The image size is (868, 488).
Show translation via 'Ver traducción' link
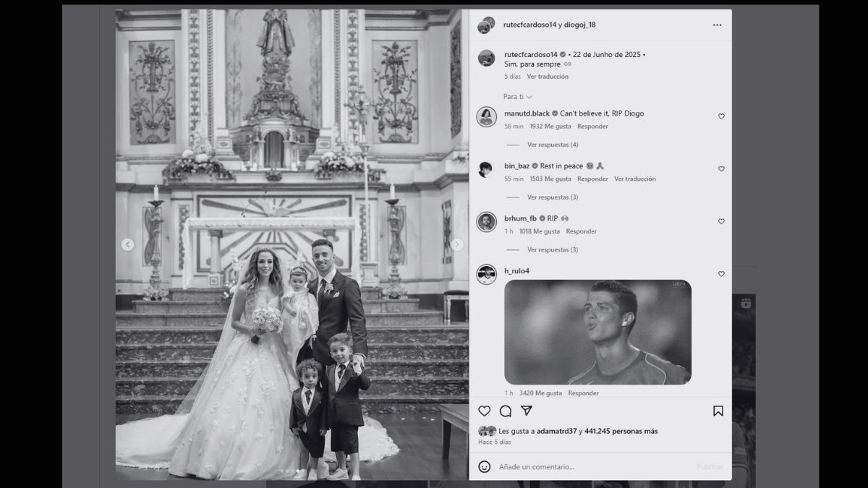click(548, 76)
